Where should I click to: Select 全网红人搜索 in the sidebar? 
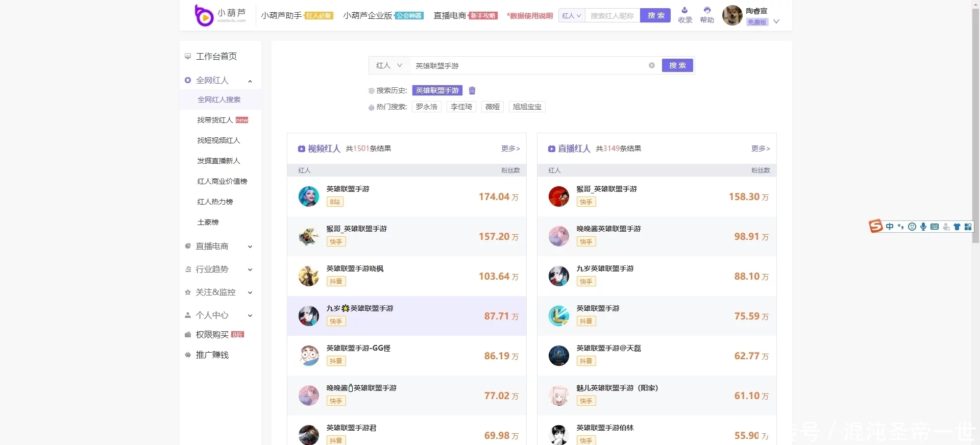[219, 100]
